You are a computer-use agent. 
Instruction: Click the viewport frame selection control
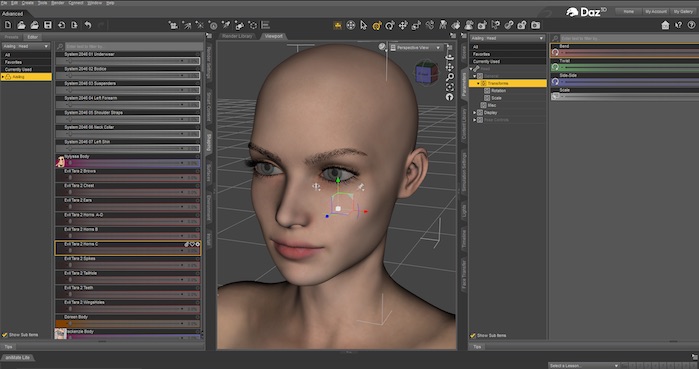450,87
